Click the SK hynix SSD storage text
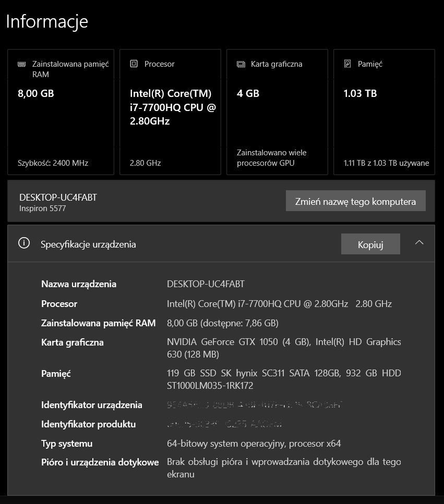Image resolution: width=444 pixels, height=504 pixels. [254, 373]
